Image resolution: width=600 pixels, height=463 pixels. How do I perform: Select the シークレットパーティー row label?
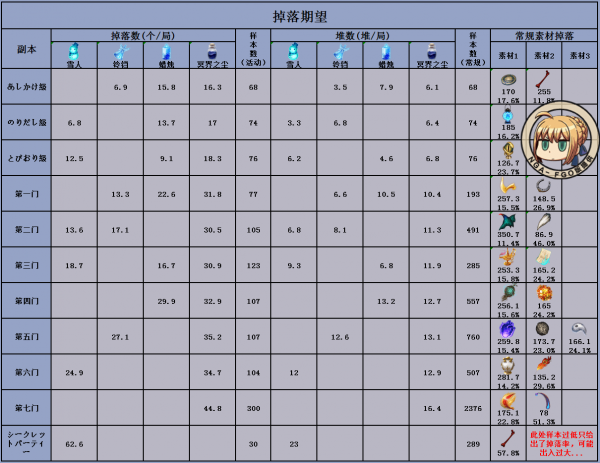[x=26, y=443]
